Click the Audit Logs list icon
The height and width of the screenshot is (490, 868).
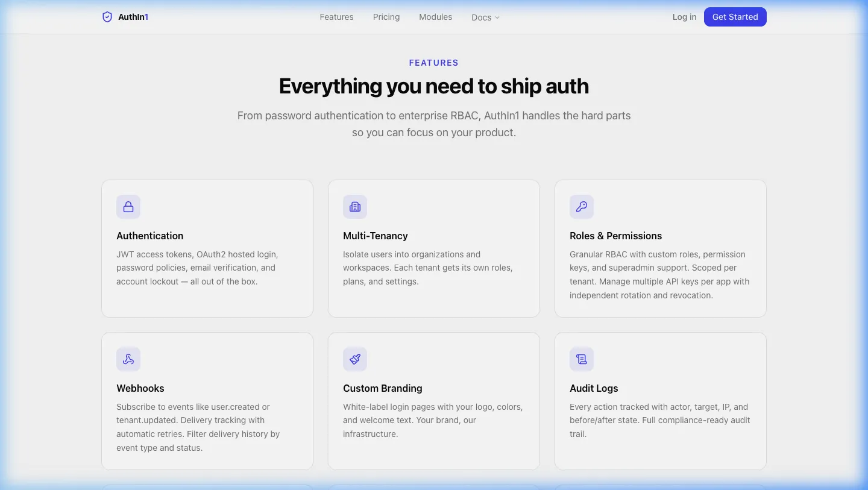pos(582,359)
